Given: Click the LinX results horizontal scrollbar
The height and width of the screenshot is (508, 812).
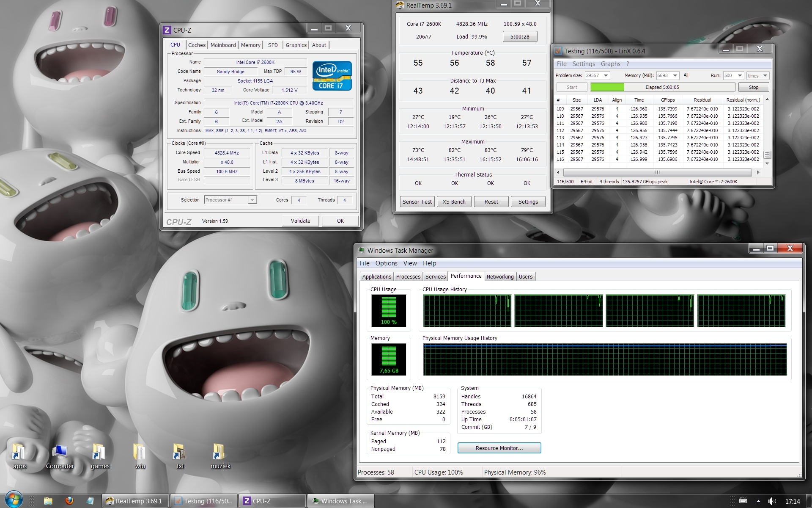Looking at the screenshot, I should 657,172.
